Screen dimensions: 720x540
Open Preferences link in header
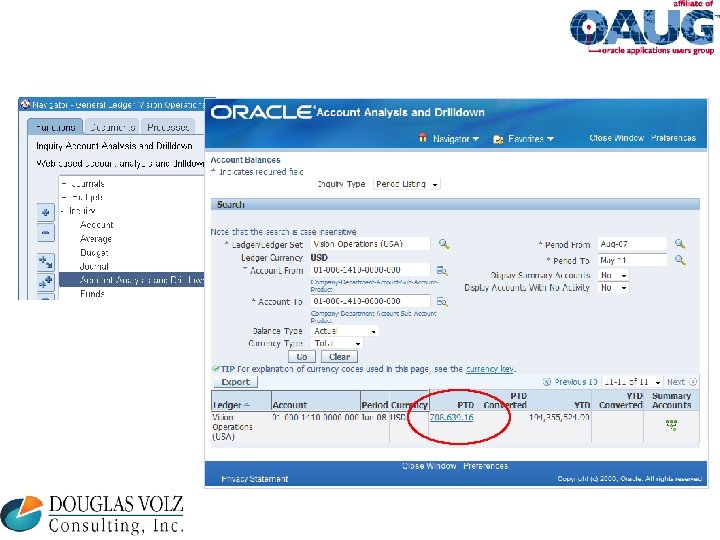tap(673, 138)
